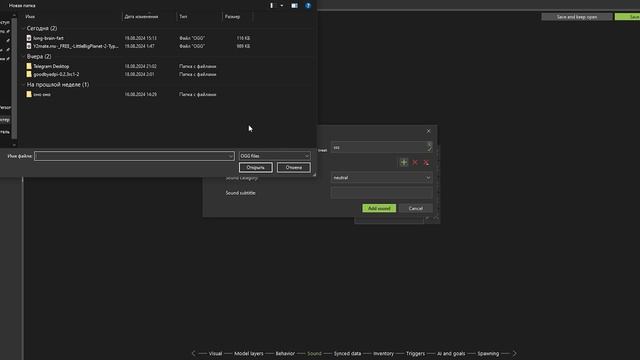
Task: Open file dialog help (blue question mark)
Action: click(308, 6)
